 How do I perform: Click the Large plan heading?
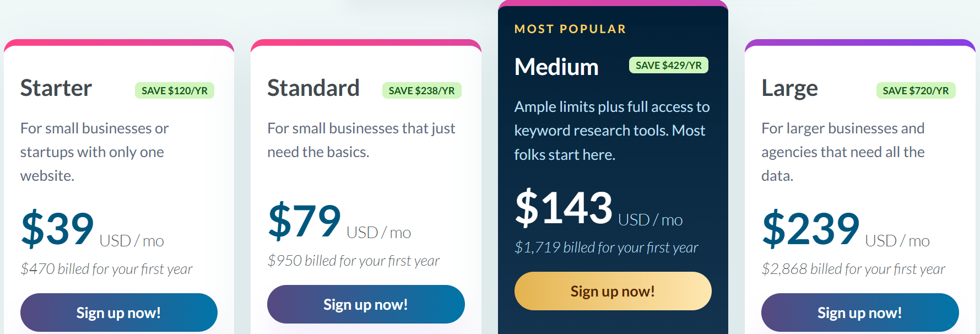790,88
